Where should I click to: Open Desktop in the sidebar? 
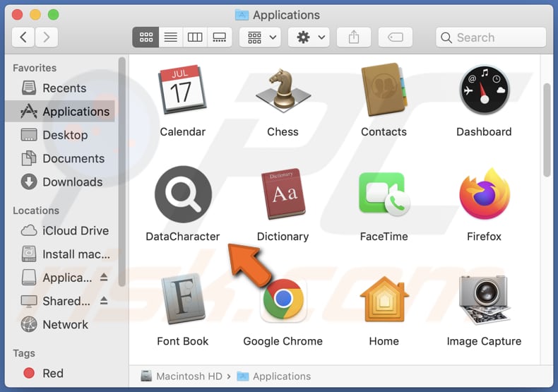pos(60,135)
